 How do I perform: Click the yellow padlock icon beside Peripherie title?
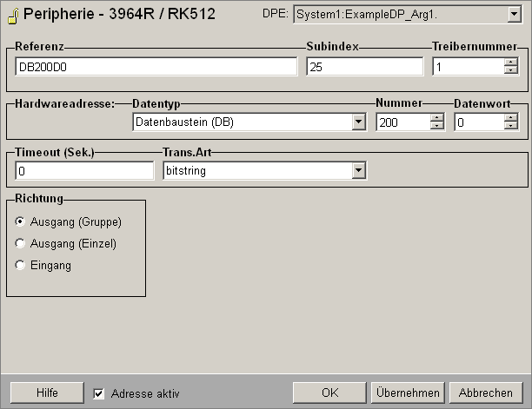tap(14, 16)
